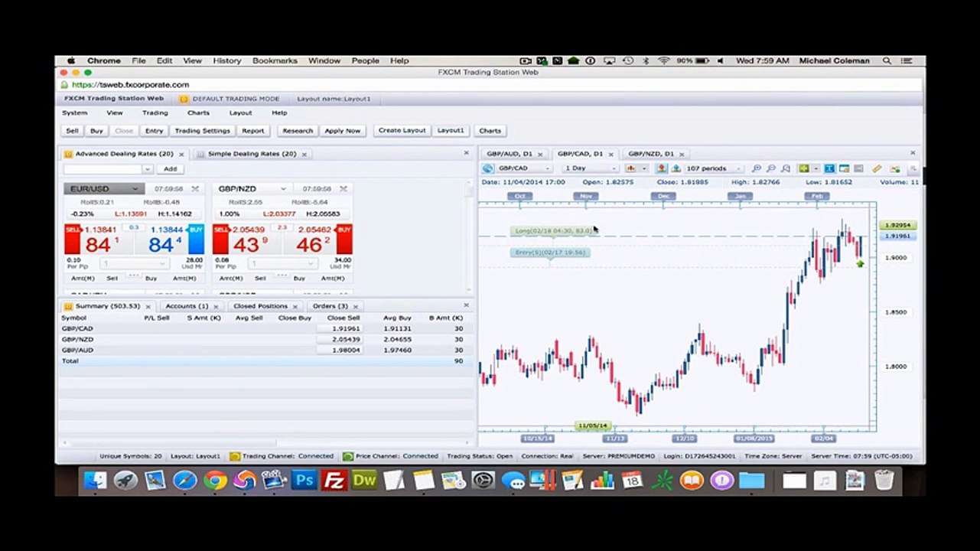This screenshot has width=980, height=551.
Task: Click the Trading Settings toolbar button
Action: pos(202,131)
